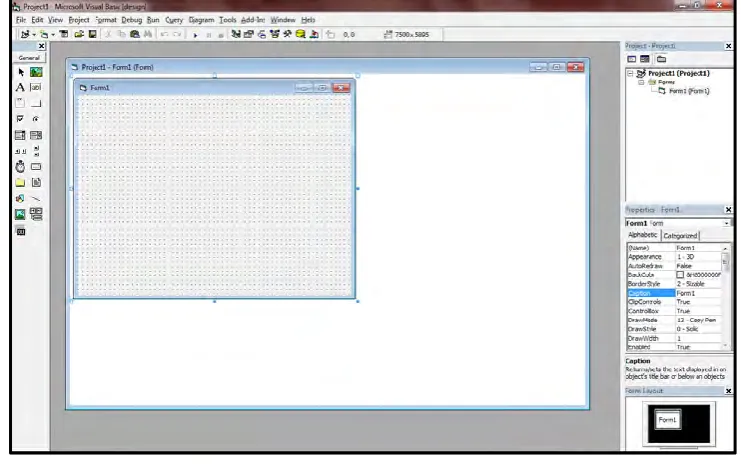Select the PictureBox control tool
The height and width of the screenshot is (464, 741).
(36, 72)
